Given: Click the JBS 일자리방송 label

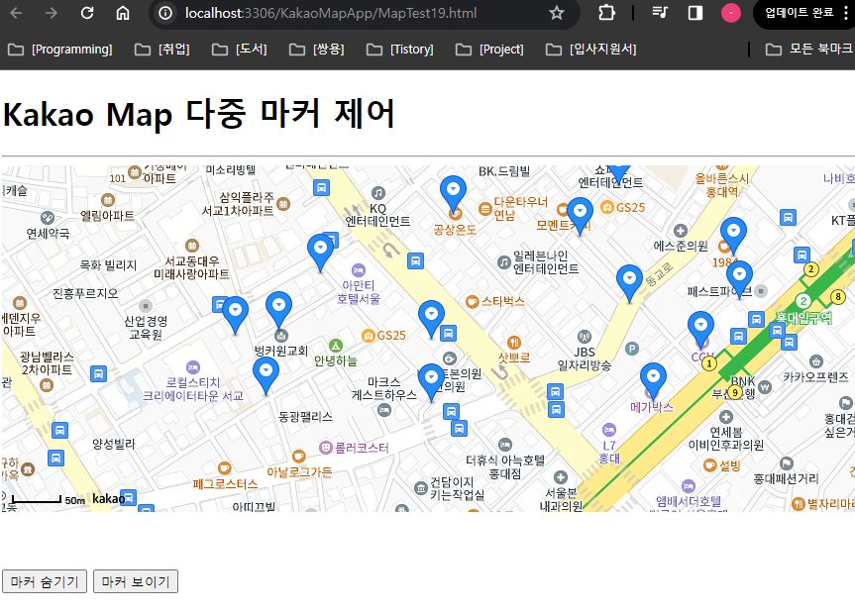Looking at the screenshot, I should coord(584,359).
